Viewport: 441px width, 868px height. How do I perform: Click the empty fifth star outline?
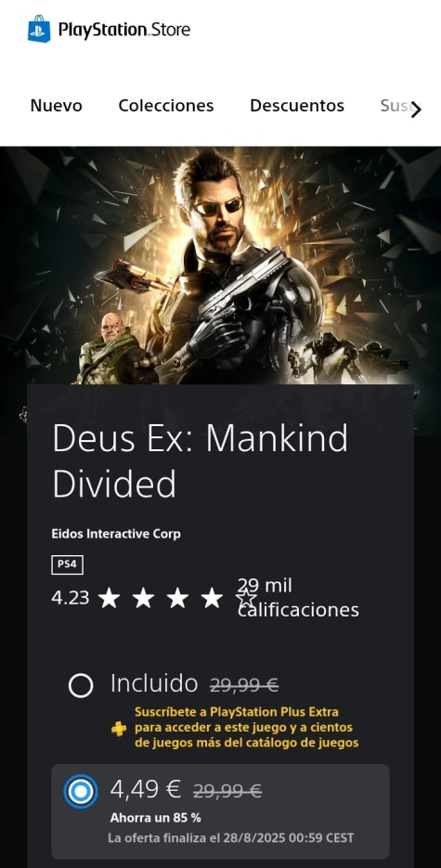click(246, 599)
